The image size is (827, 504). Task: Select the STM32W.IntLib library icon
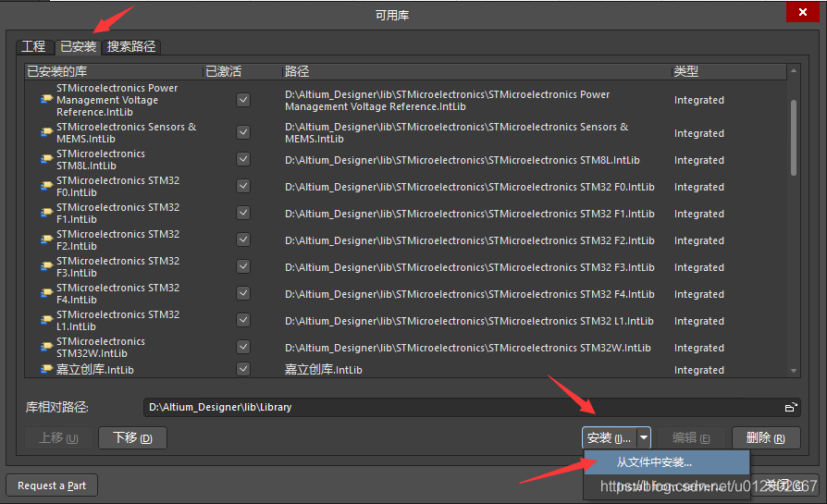click(46, 348)
